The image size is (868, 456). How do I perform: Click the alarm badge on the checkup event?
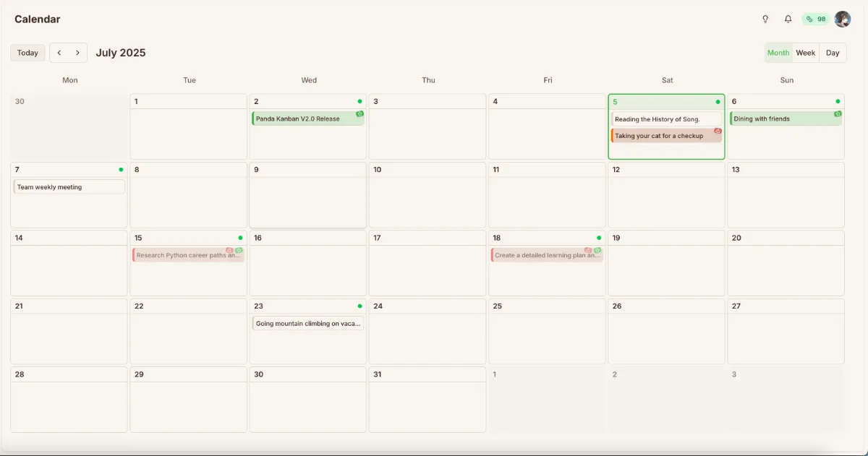(x=718, y=131)
